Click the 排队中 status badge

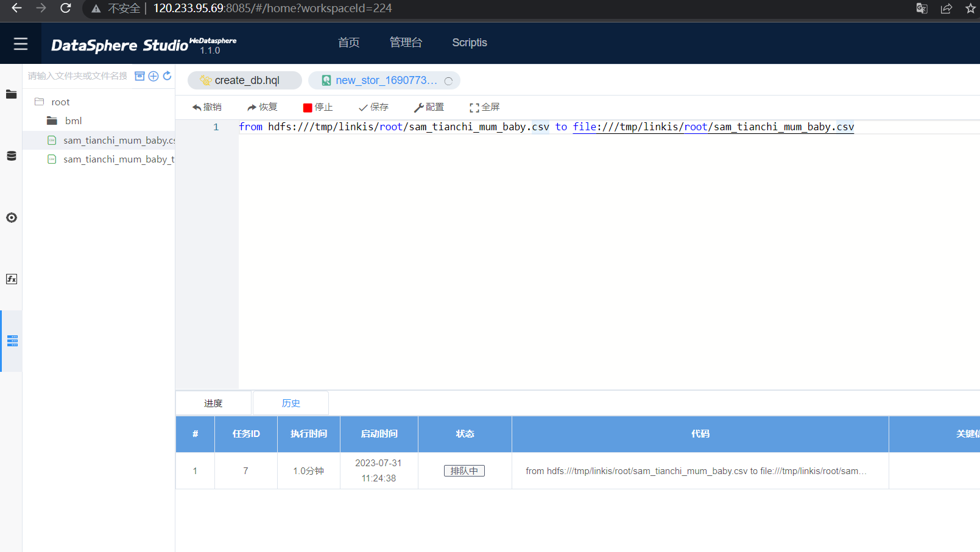coord(464,470)
